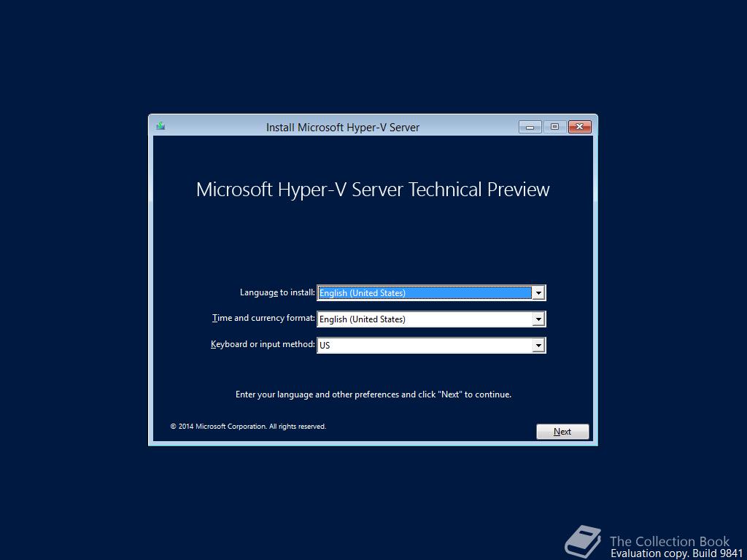Viewport: 747px width, 560px height.
Task: Click the Next button
Action: click(562, 432)
